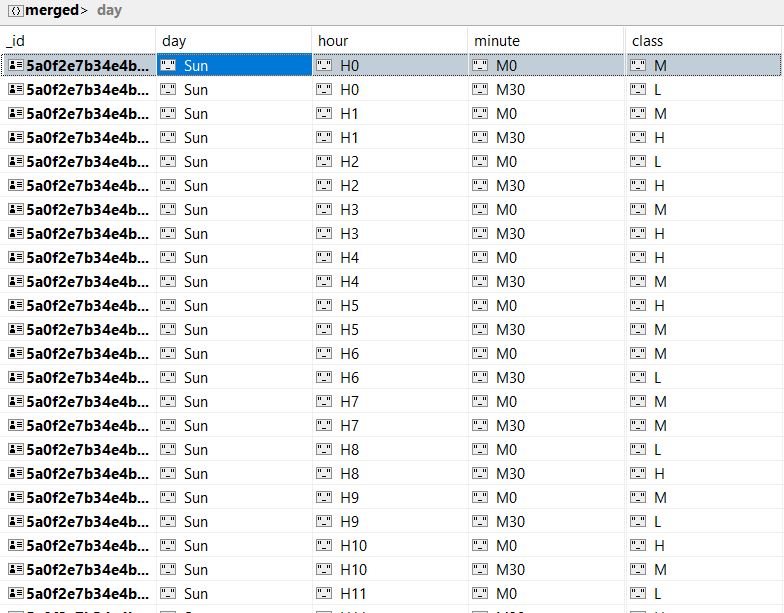Sort by the class column header
784x613 pixels.
click(704, 40)
